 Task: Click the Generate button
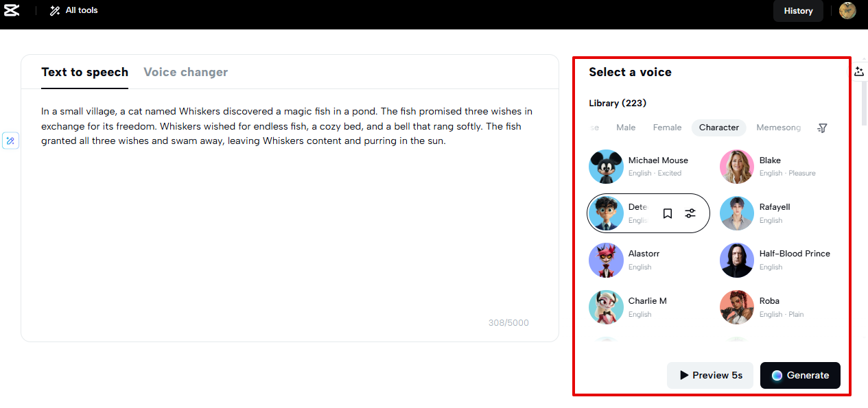point(800,375)
